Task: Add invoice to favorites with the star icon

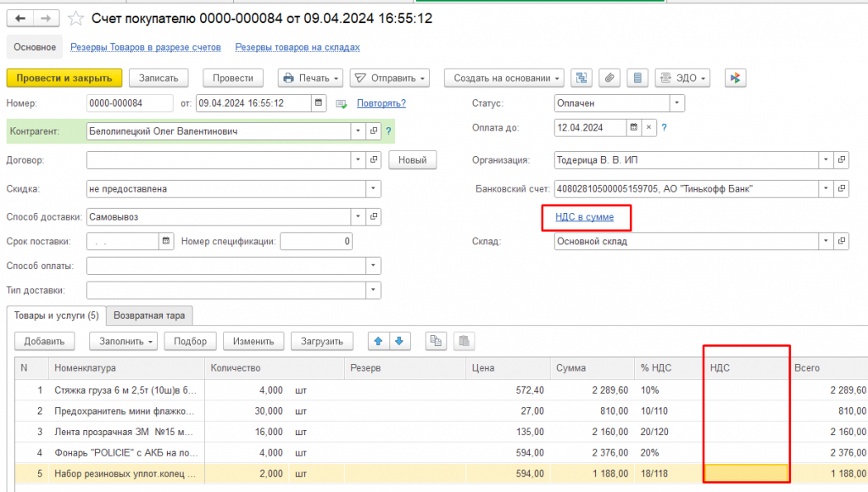Action: click(x=75, y=19)
